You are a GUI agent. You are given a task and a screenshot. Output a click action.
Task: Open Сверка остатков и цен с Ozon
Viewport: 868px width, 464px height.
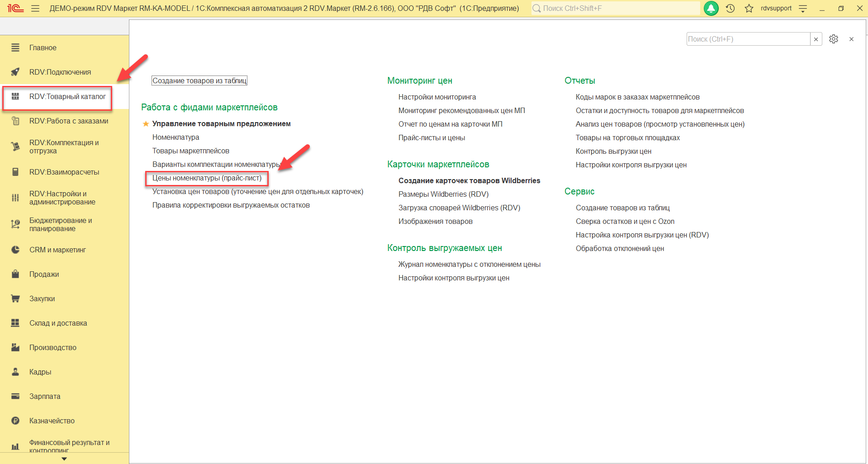point(625,221)
